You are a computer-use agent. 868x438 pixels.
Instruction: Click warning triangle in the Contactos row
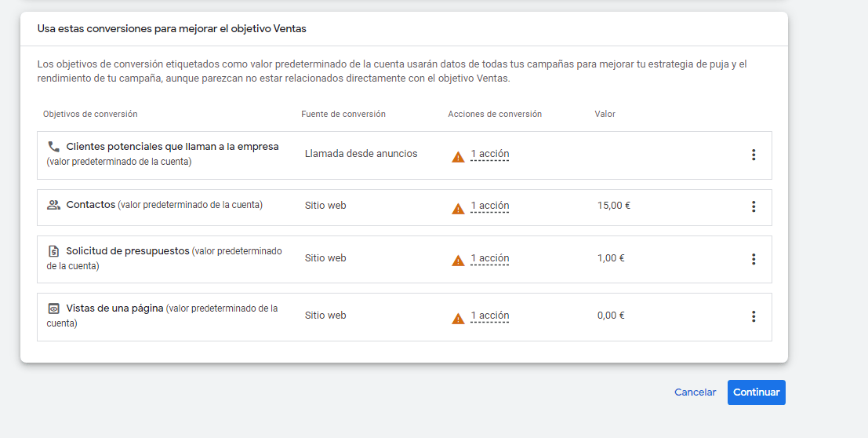click(x=458, y=209)
